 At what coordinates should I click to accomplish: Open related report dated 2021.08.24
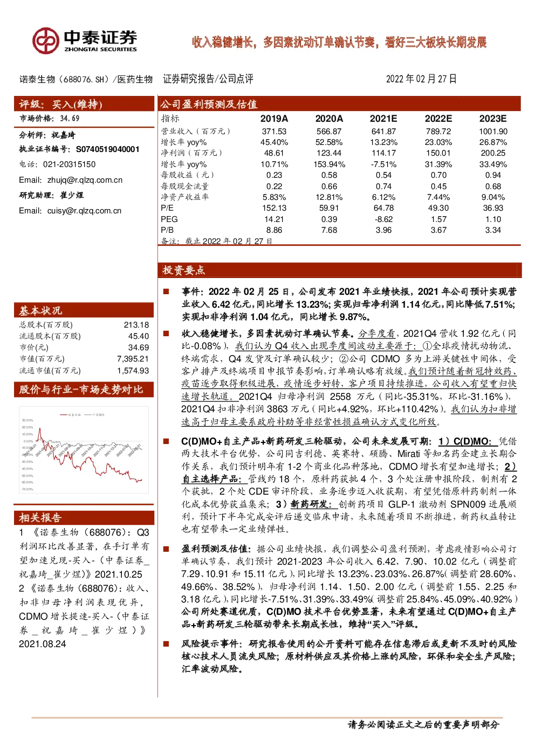click(x=84, y=616)
